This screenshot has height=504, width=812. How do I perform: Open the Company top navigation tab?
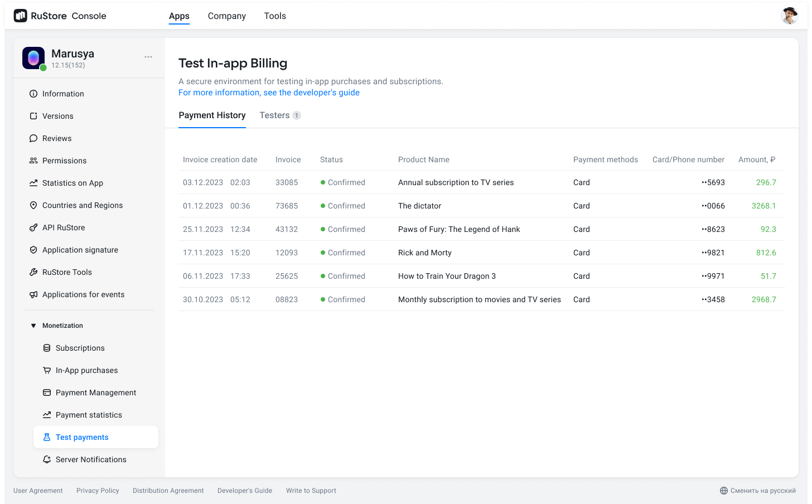[x=227, y=16]
